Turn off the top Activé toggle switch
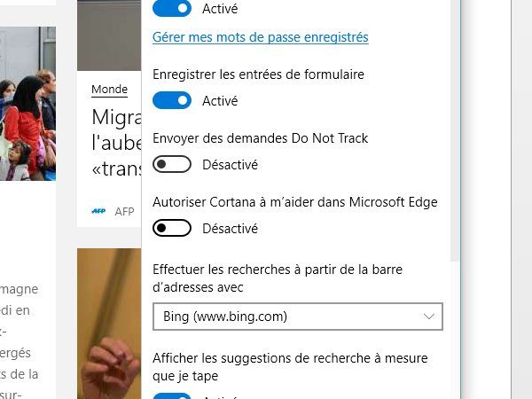This screenshot has width=532, height=399. pos(172,9)
